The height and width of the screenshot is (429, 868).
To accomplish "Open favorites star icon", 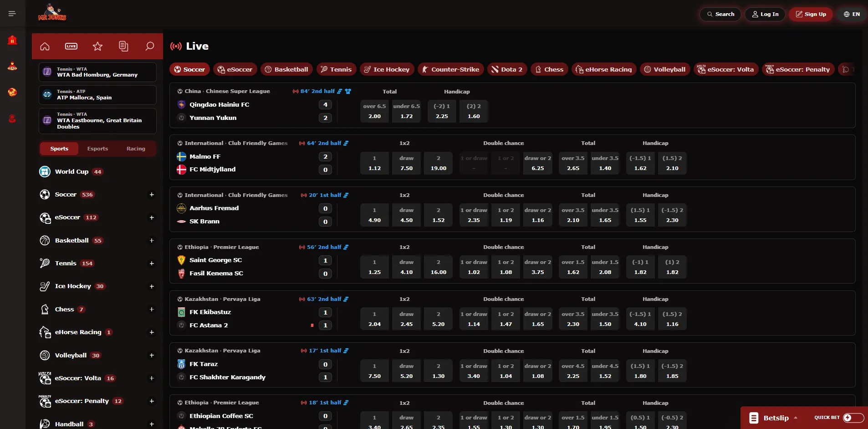I will [x=97, y=47].
